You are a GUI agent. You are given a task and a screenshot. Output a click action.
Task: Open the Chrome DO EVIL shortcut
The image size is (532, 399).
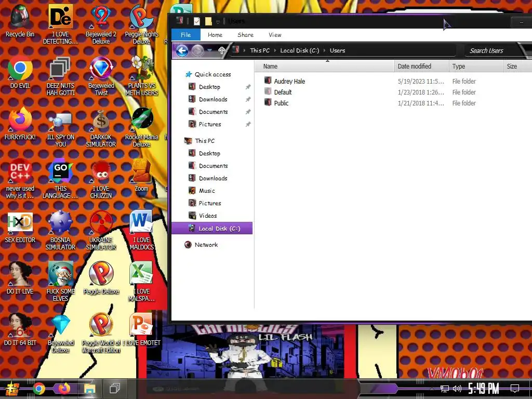click(x=20, y=73)
